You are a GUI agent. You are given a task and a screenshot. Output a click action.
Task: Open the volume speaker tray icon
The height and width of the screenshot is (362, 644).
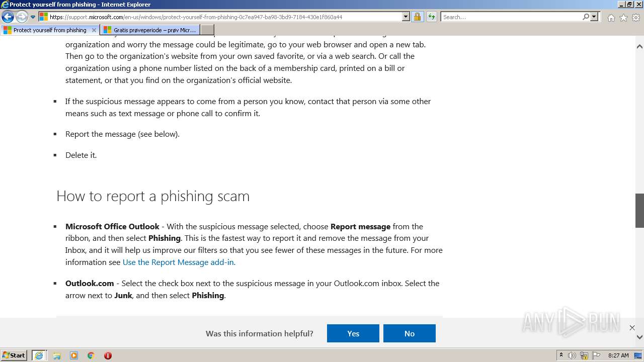pyautogui.click(x=572, y=355)
